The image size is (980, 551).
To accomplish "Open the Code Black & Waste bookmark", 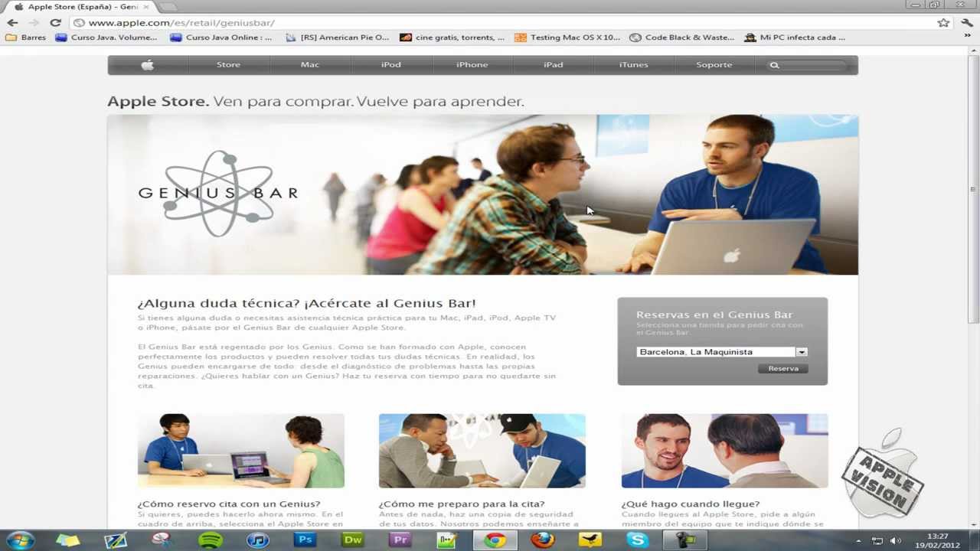I will [x=681, y=37].
